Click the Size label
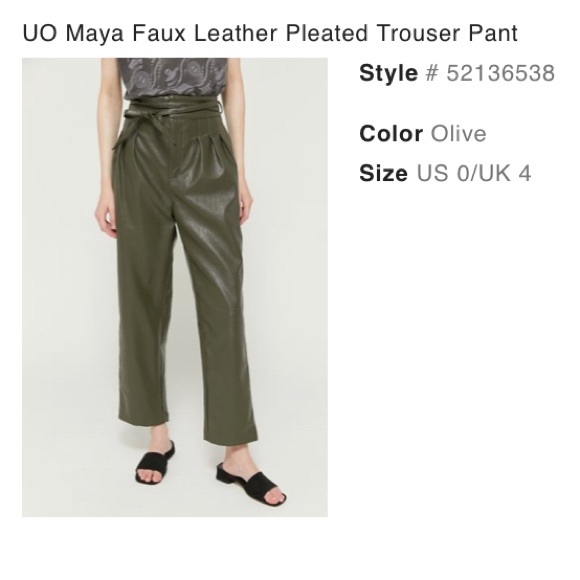This screenshot has height=580, width=580. [383, 173]
